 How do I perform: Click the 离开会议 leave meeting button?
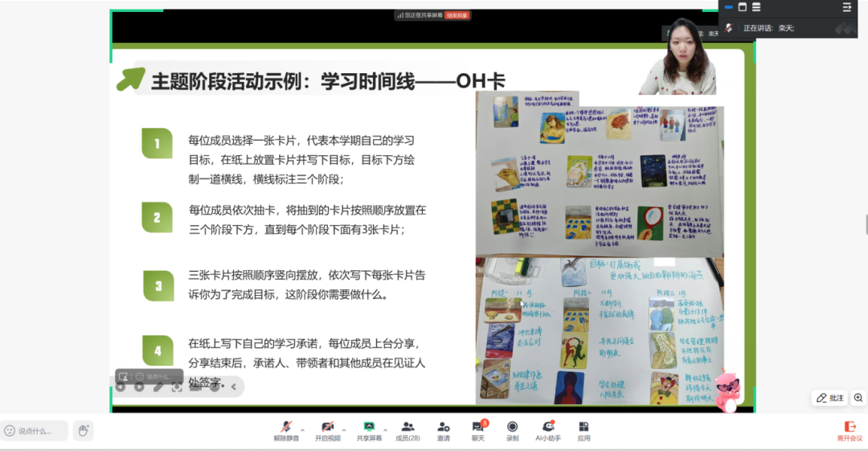click(x=850, y=431)
